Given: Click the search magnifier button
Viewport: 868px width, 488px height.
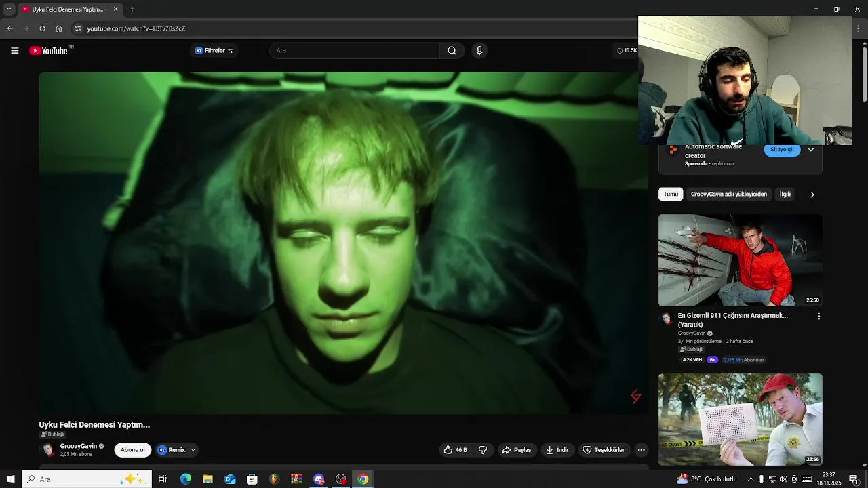Looking at the screenshot, I should (452, 51).
